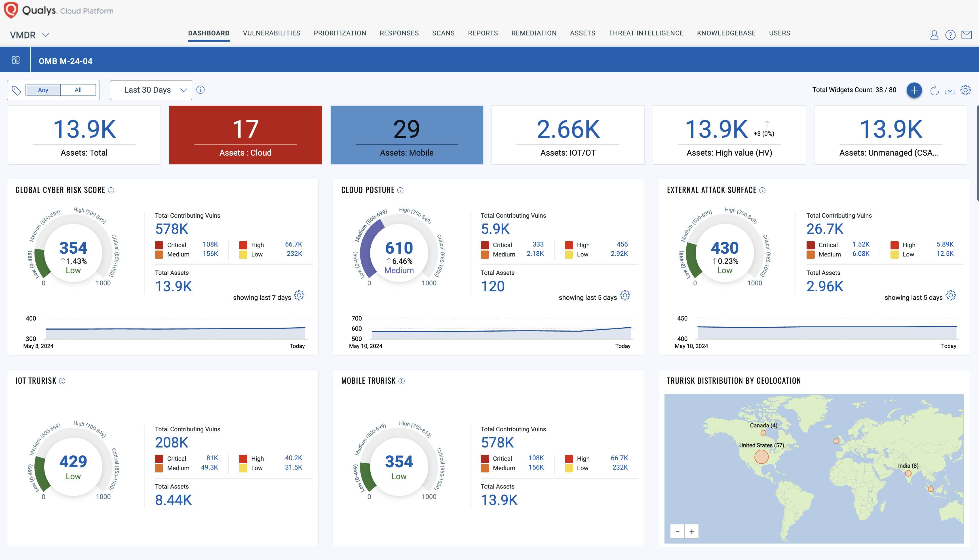Image resolution: width=979 pixels, height=560 pixels.
Task: Open the Threat Intelligence section
Action: [x=646, y=33]
